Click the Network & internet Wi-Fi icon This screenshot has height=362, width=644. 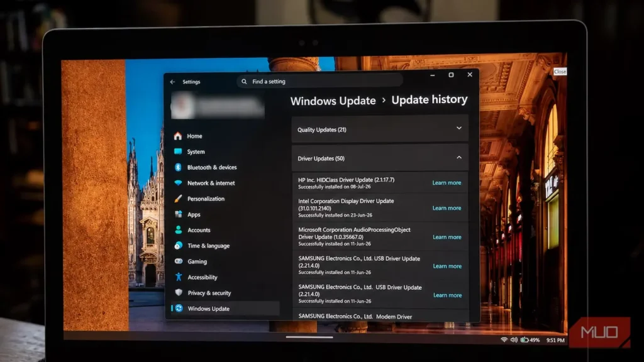178,183
